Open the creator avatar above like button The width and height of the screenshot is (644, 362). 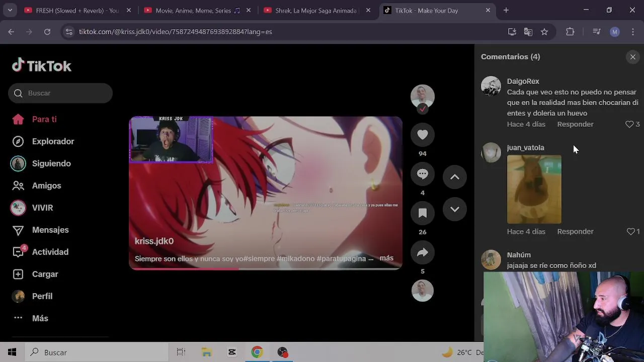pyautogui.click(x=423, y=97)
